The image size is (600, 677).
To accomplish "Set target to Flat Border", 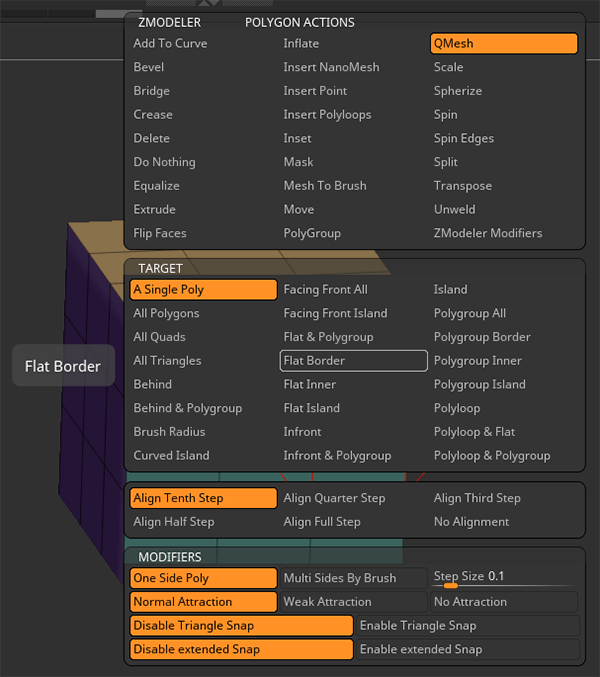I will pyautogui.click(x=353, y=361).
